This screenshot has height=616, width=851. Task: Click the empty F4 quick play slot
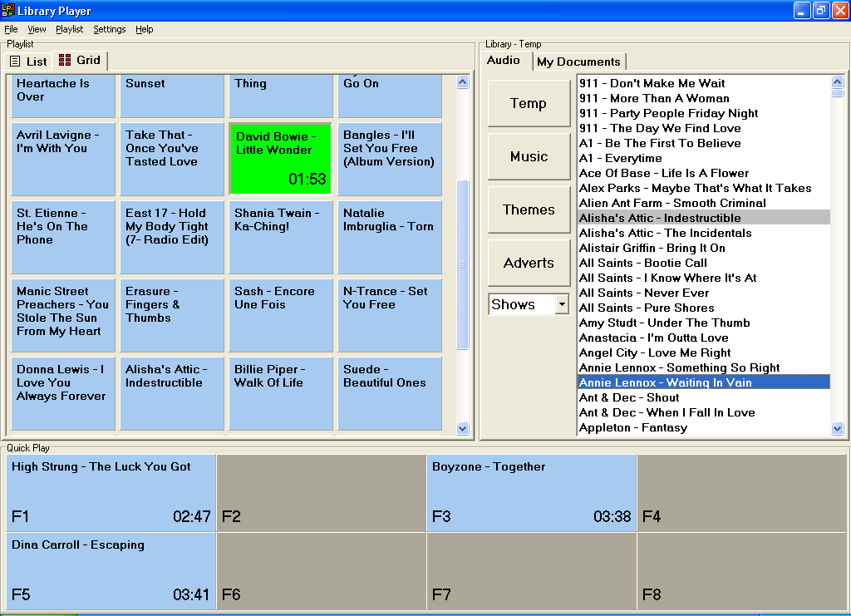[x=741, y=493]
